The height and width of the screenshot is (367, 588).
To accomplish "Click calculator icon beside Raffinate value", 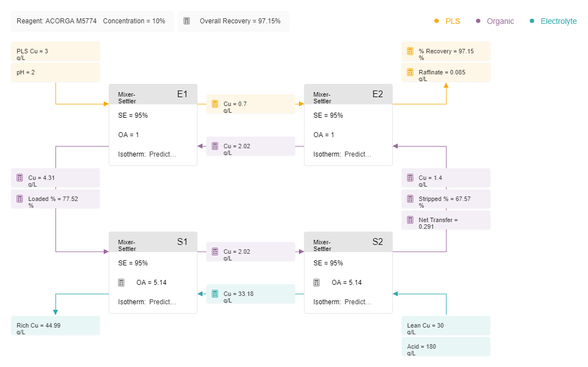I will [410, 72].
